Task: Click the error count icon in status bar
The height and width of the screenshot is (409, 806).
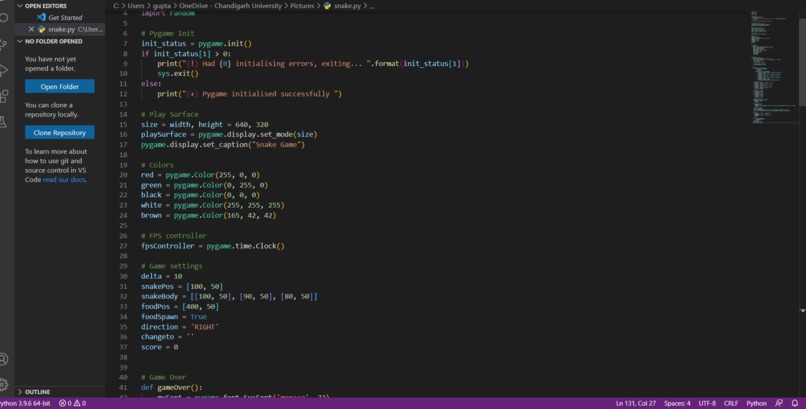Action: point(62,403)
